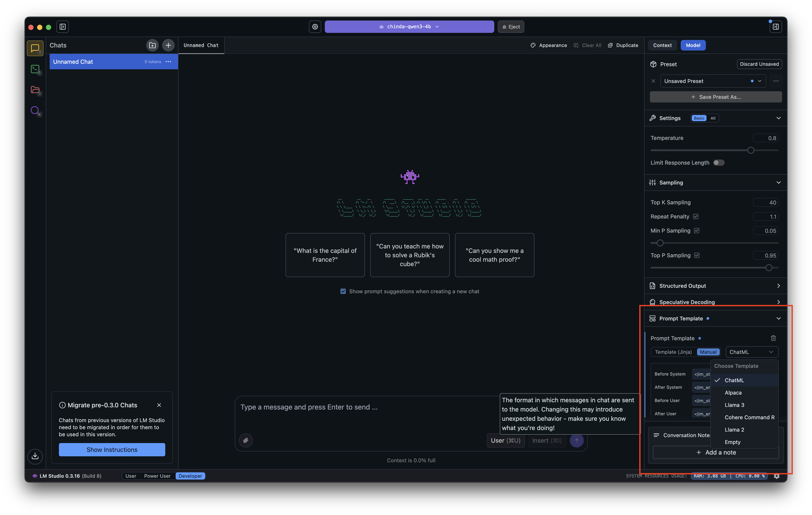The width and height of the screenshot is (812, 515).
Task: Select Llama 3 in the Choose Template menu
Action: (735, 405)
